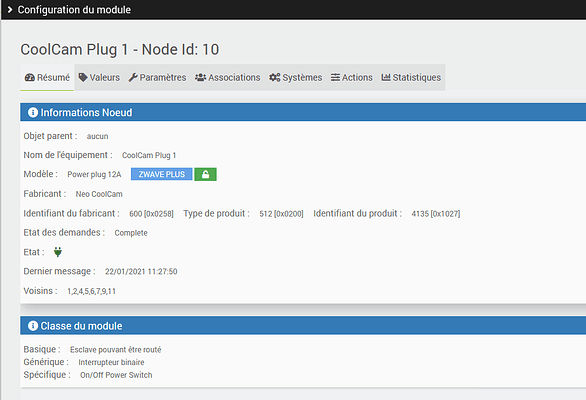Click the dashboard icon on Résumé tab

pyautogui.click(x=30, y=77)
